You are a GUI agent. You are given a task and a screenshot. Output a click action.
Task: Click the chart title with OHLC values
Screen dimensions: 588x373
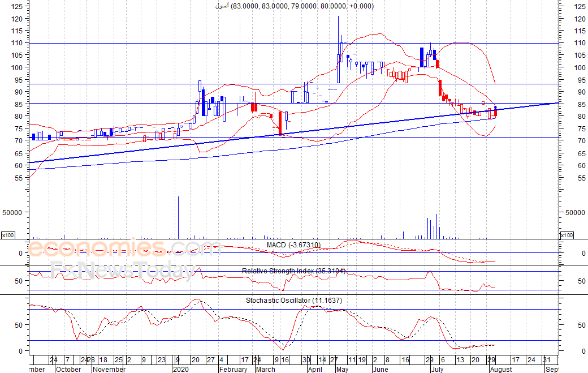pyautogui.click(x=295, y=6)
